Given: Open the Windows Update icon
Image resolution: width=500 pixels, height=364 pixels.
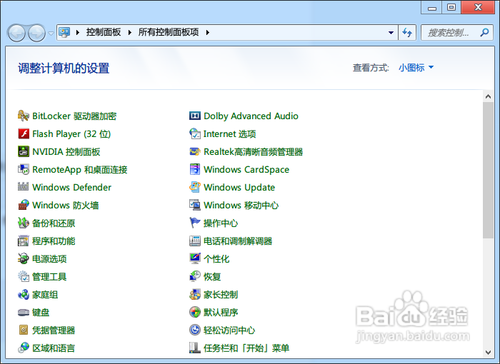Looking at the screenshot, I should [x=195, y=187].
